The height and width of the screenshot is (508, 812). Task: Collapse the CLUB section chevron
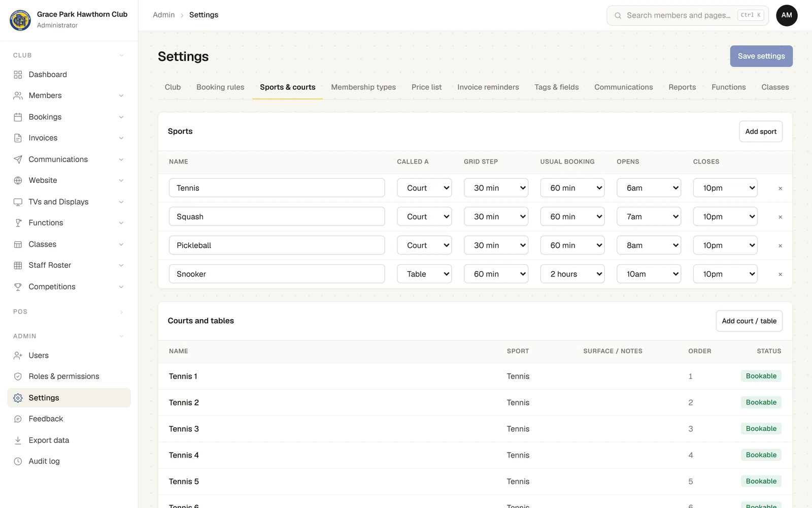(121, 55)
